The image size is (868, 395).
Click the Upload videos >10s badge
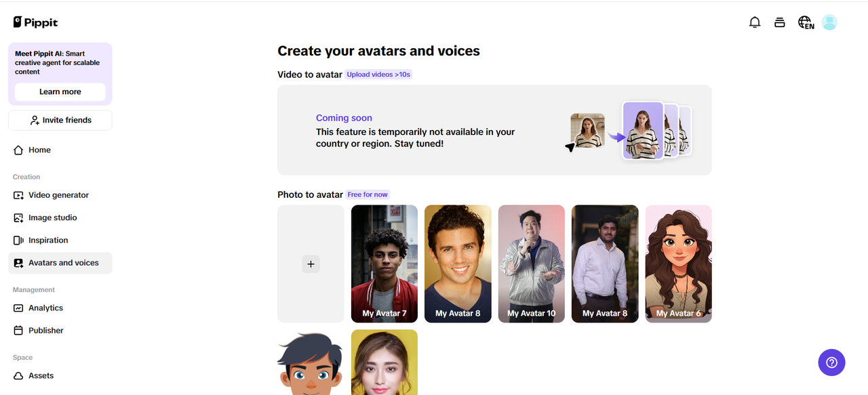pyautogui.click(x=378, y=75)
